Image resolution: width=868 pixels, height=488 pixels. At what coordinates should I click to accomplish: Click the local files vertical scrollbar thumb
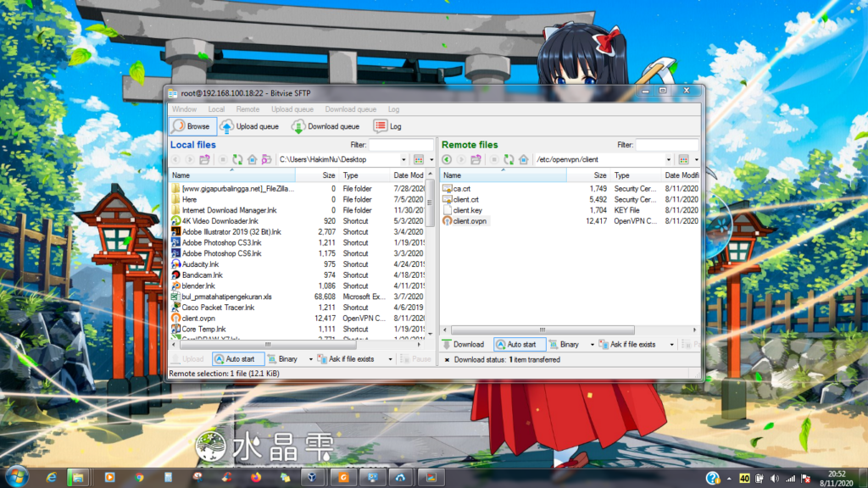point(431,202)
